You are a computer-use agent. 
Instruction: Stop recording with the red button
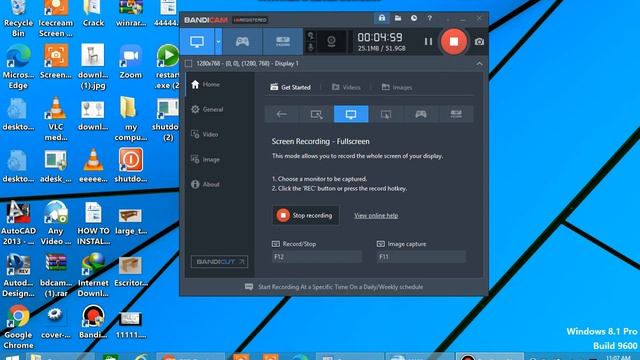453,42
